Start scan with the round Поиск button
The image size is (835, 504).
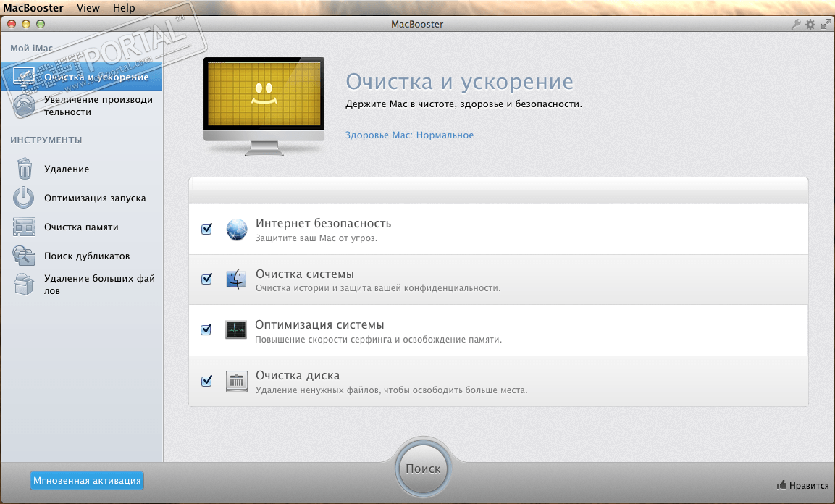point(424,469)
